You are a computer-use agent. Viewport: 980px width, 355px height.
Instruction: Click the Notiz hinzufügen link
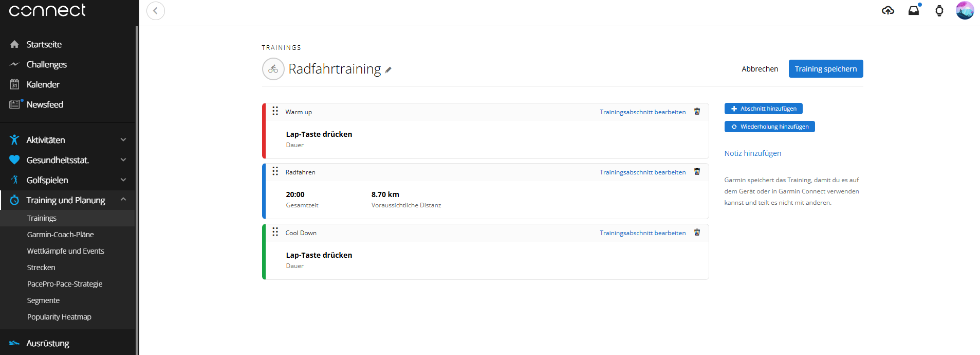(752, 153)
